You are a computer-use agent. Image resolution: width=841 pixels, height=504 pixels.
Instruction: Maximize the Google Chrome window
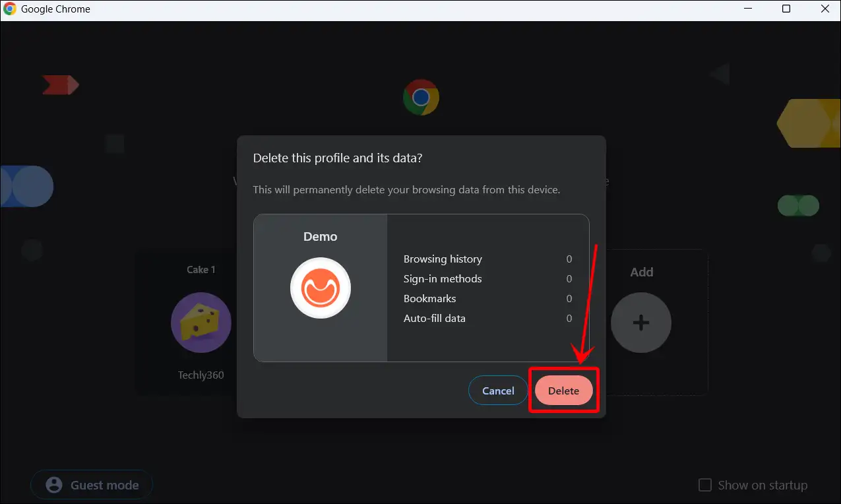click(x=786, y=9)
